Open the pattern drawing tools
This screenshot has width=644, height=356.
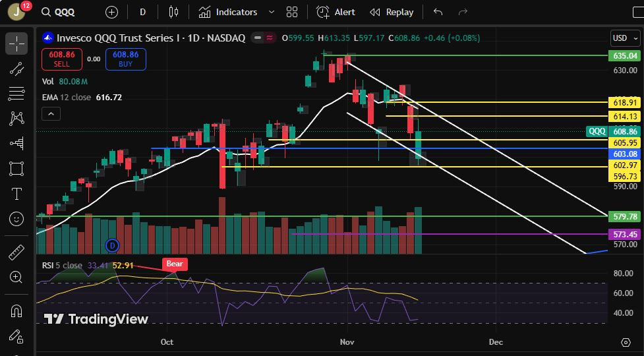(16, 119)
